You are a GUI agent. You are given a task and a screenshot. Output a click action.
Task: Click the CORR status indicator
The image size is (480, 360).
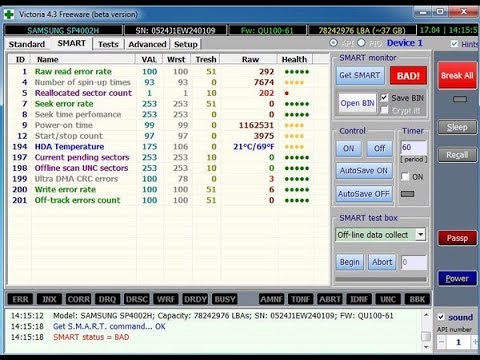(79, 299)
